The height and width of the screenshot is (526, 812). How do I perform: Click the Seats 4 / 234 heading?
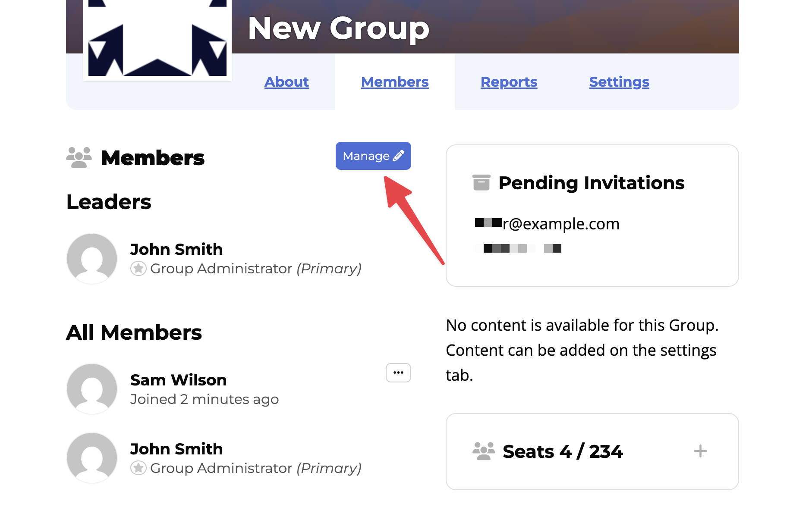[563, 451]
